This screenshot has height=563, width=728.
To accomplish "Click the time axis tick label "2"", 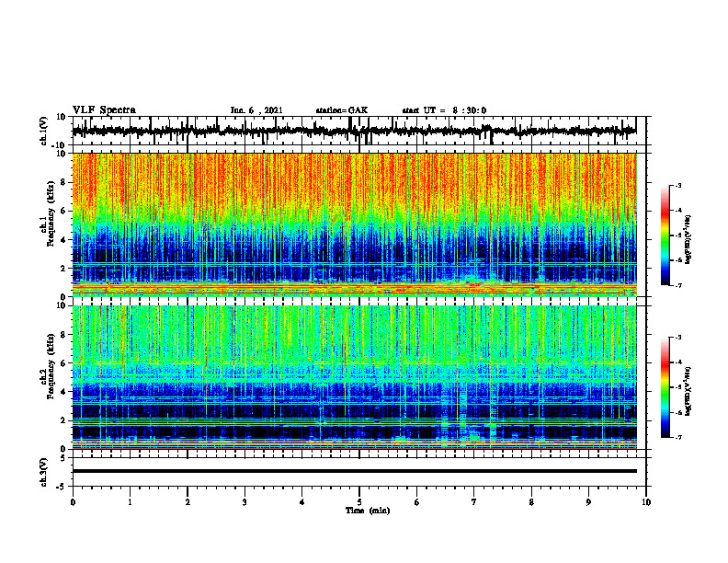I will 188,502.
